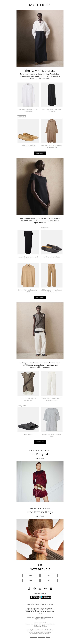Open the Facebook icon link
Viewport: 80px width, 644px height.
point(34,588)
